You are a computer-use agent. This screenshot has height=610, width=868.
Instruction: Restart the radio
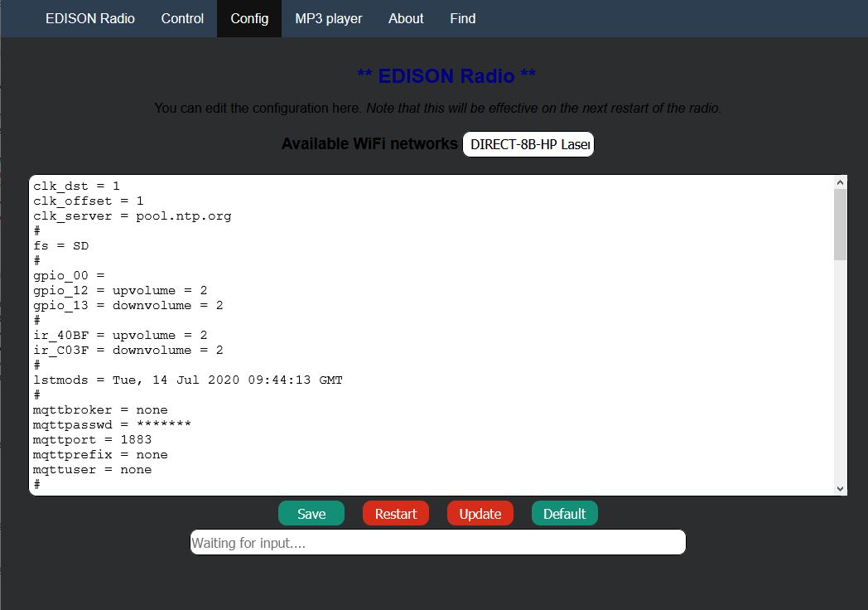(x=395, y=512)
